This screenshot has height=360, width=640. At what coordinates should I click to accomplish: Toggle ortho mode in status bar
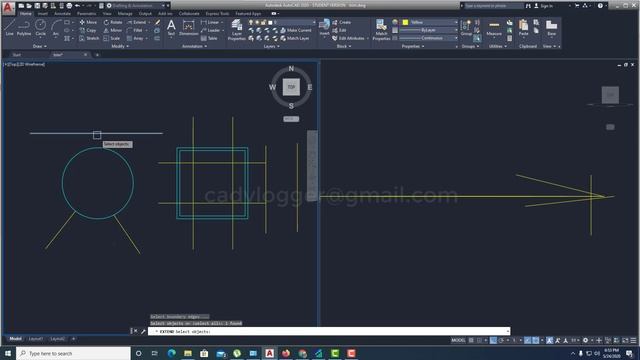(493, 340)
